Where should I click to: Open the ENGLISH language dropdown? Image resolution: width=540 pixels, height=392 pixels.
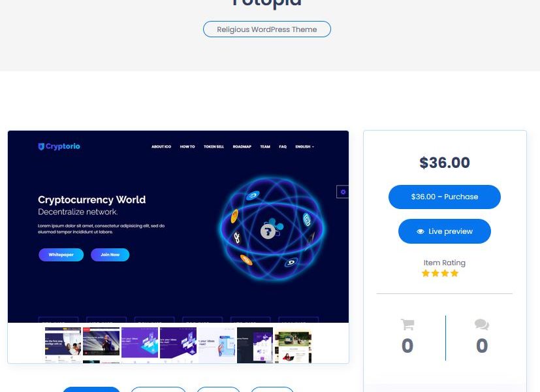[x=304, y=147]
